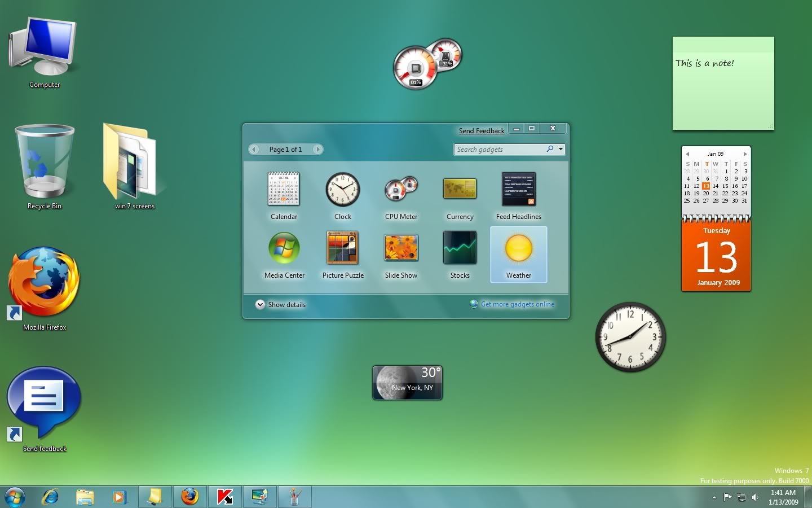Viewport: 812px width, 508px height.
Task: Open Windows Media Player from taskbar
Action: point(119,497)
